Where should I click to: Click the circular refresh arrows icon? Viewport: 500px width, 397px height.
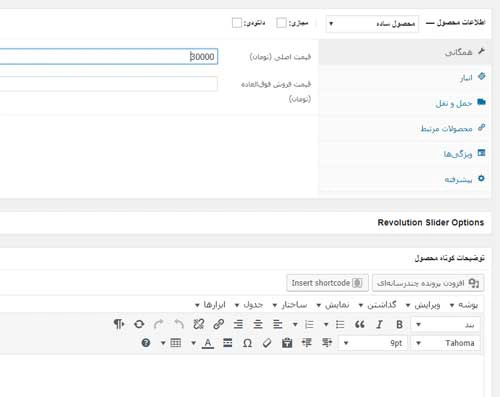(139, 324)
